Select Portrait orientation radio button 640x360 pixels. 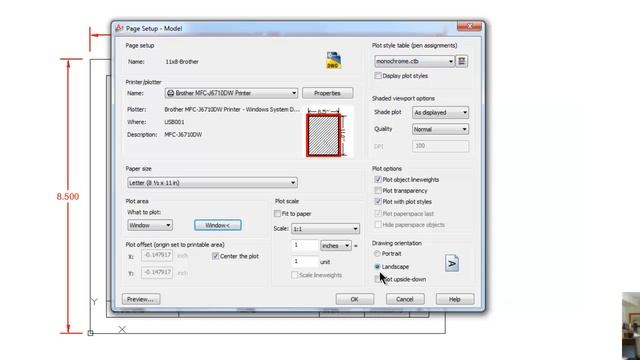tap(377, 253)
